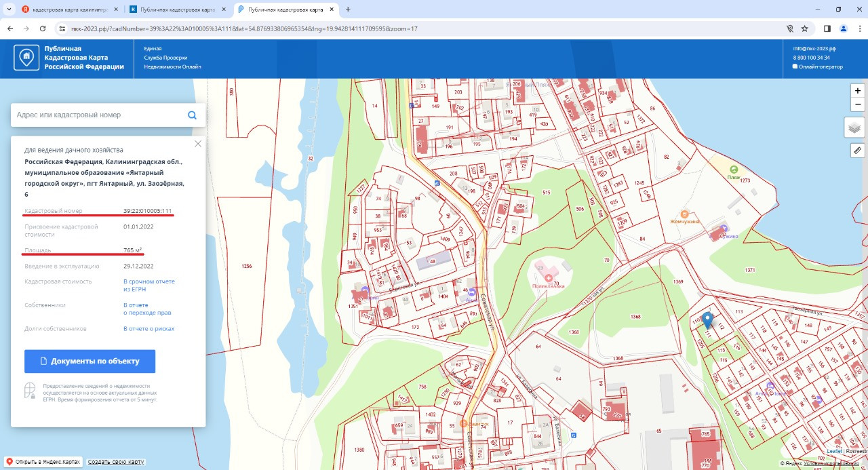
Task: Activate the ruler measurement tool
Action: [x=857, y=150]
